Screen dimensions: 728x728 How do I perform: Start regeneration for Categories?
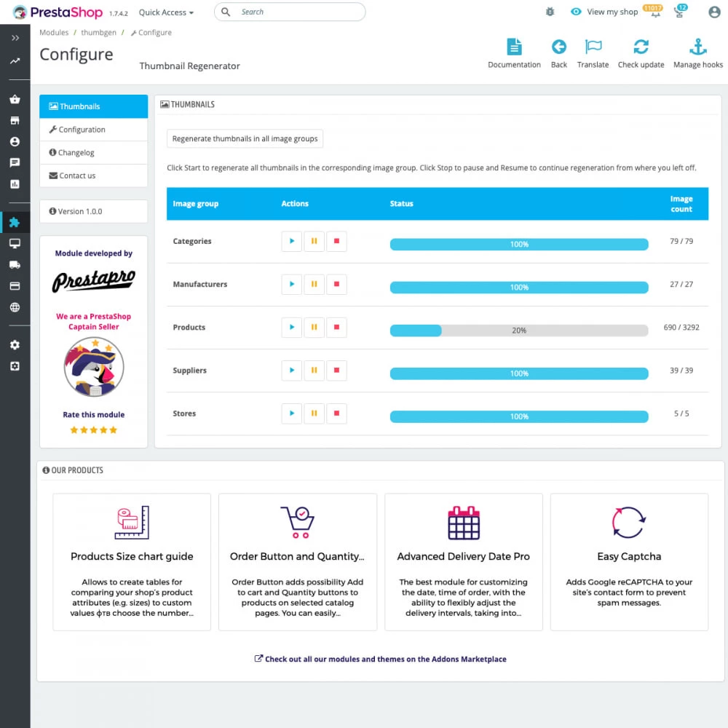292,241
